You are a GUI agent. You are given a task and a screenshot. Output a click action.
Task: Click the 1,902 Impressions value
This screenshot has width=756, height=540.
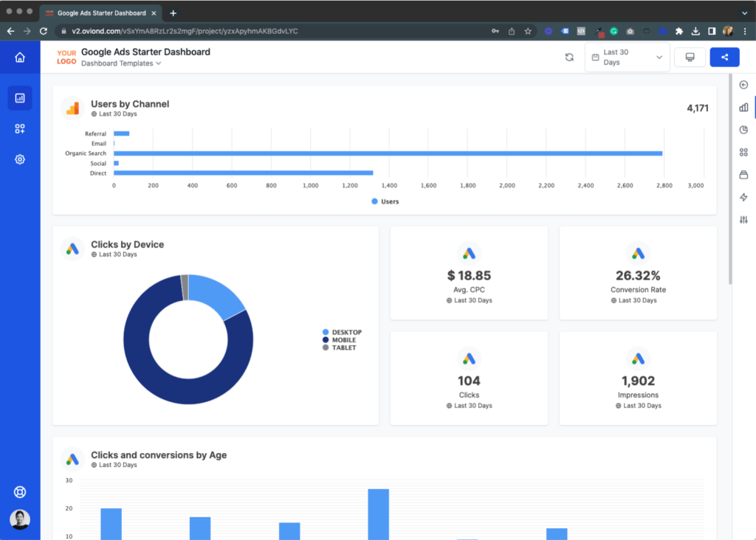click(x=638, y=381)
